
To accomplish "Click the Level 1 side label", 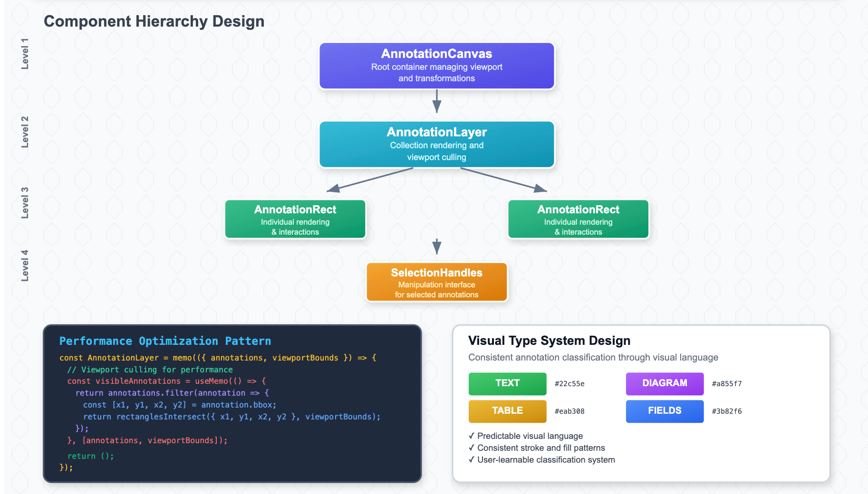I will 25,54.
